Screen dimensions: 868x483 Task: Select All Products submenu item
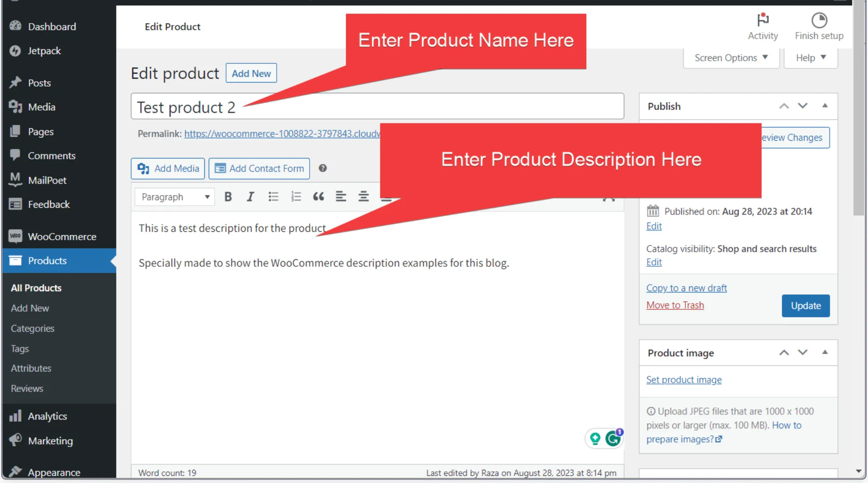point(36,288)
